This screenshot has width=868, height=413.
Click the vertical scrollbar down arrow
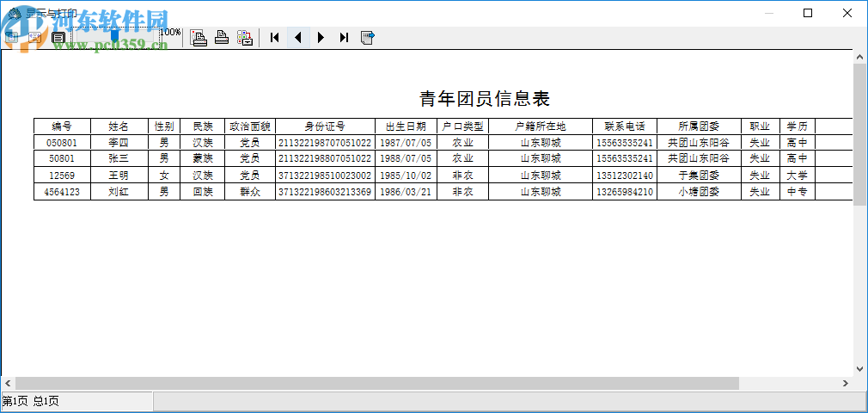(x=860, y=368)
